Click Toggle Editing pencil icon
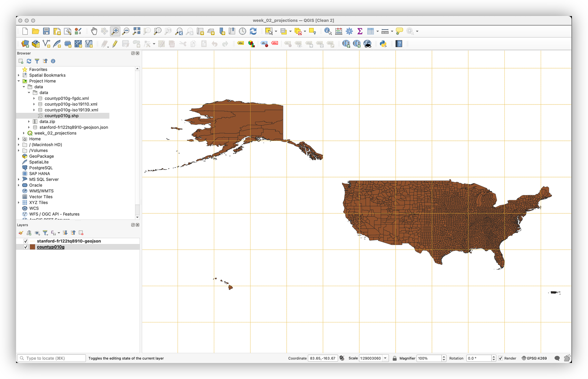This screenshot has height=379, width=588. point(115,44)
